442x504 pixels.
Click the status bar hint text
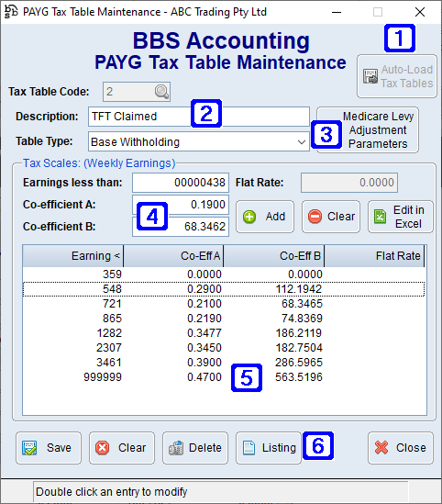point(111,492)
